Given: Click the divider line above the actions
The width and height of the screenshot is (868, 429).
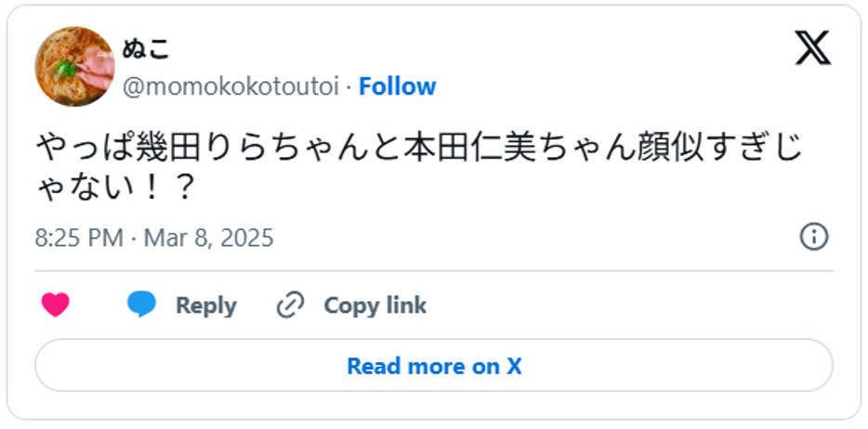Looking at the screenshot, I should point(433,271).
